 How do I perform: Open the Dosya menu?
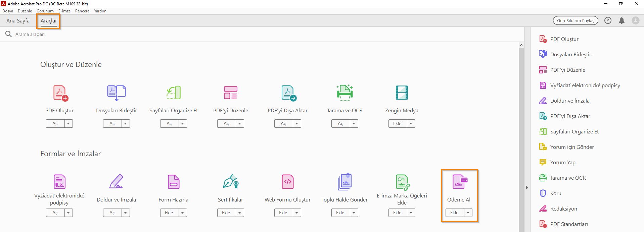[8, 11]
